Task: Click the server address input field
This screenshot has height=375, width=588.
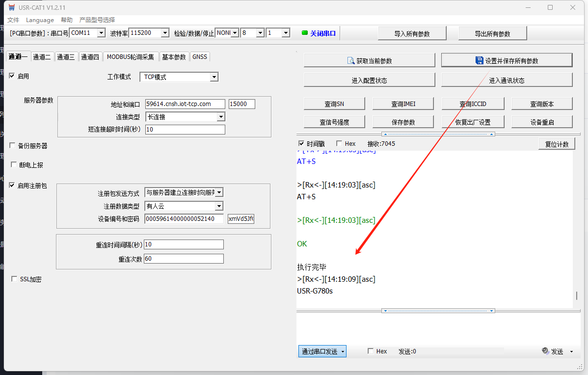Action: (x=185, y=104)
